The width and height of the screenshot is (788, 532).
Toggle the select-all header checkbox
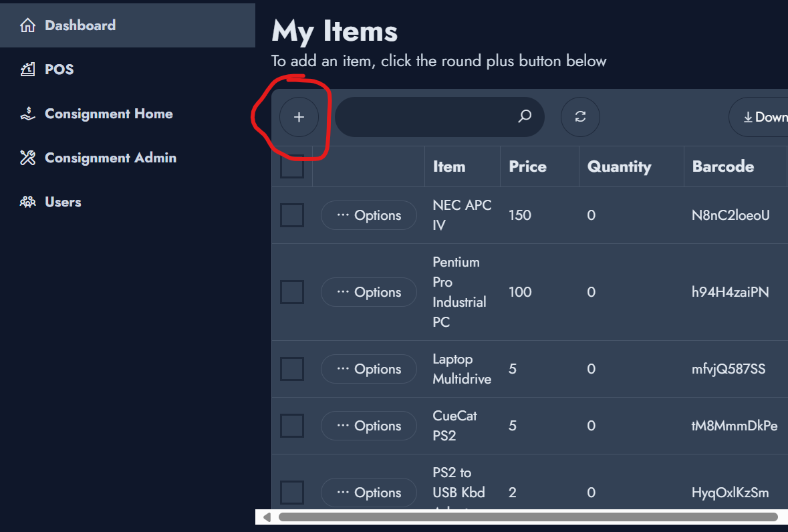click(292, 167)
